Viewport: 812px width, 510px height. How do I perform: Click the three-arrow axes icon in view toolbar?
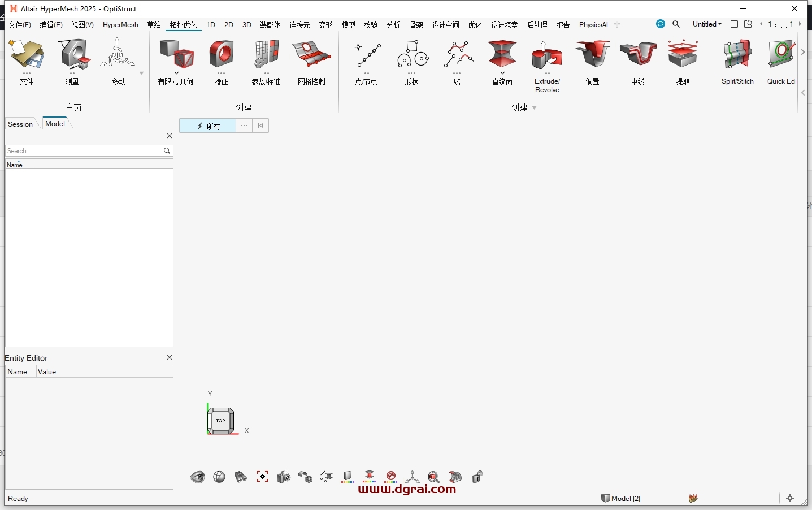(412, 477)
